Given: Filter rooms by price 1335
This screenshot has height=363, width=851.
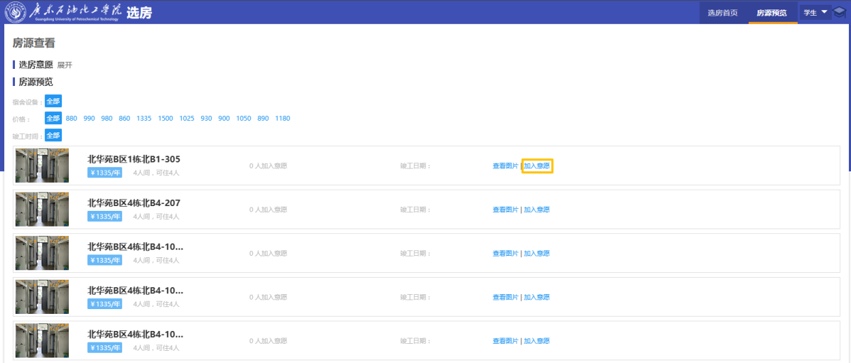Looking at the screenshot, I should (x=144, y=118).
